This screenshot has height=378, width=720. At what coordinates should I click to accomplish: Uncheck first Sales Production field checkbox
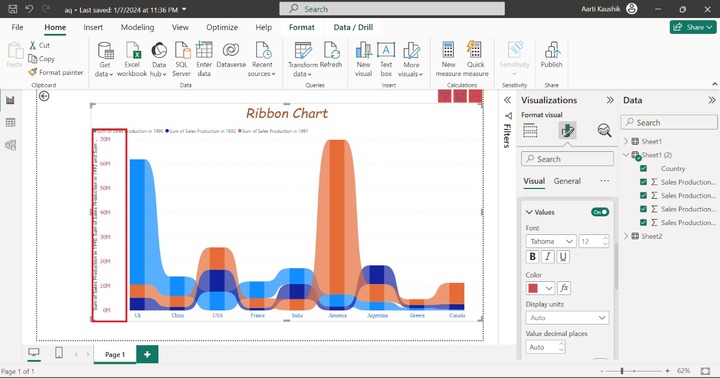(643, 182)
